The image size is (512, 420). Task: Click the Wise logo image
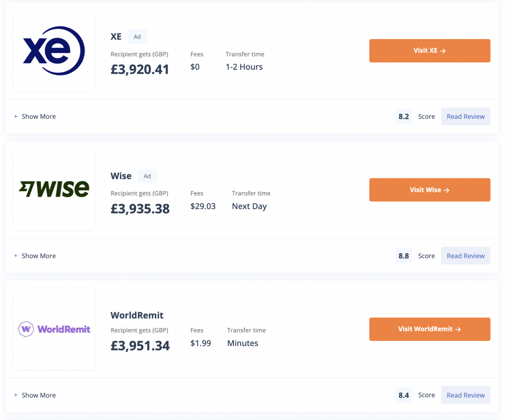pos(54,190)
